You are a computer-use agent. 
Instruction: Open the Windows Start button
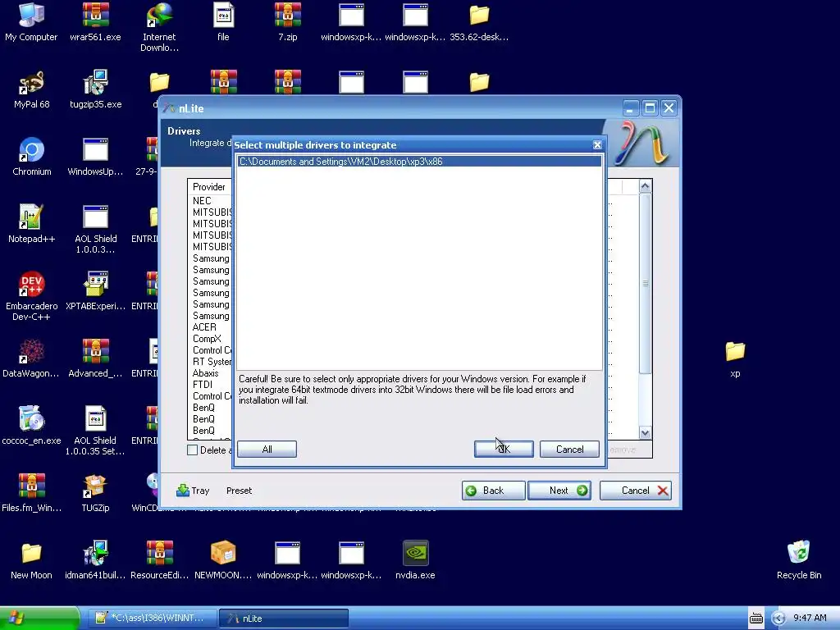(x=39, y=619)
